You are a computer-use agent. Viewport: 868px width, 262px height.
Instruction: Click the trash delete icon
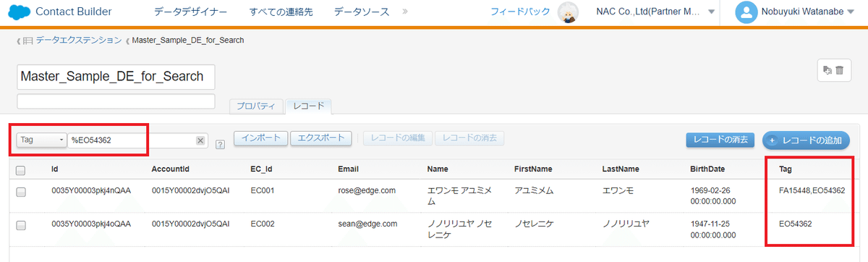pyautogui.click(x=840, y=70)
